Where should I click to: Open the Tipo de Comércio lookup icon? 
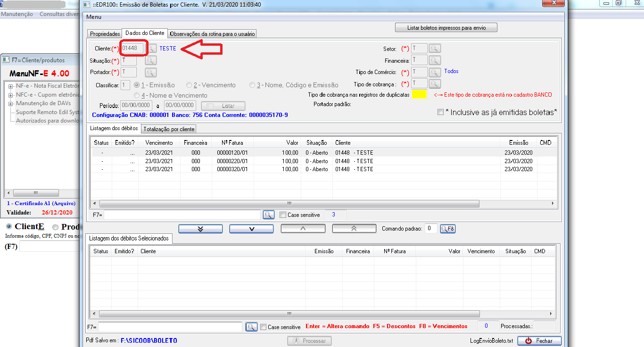pos(435,72)
